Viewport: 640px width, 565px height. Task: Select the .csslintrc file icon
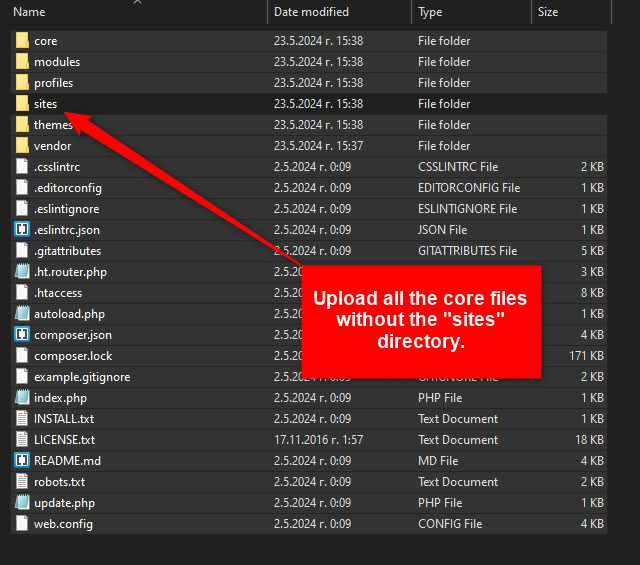(x=22, y=167)
